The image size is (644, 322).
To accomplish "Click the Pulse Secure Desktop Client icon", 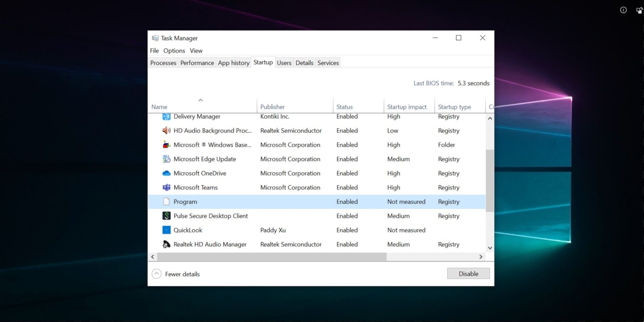I will pyautogui.click(x=166, y=216).
